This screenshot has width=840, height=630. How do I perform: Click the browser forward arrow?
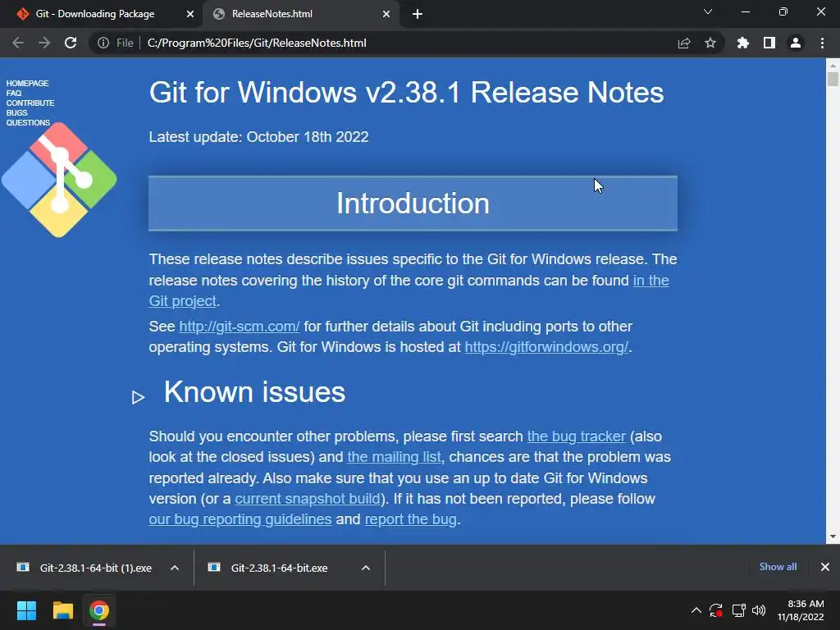(x=44, y=43)
